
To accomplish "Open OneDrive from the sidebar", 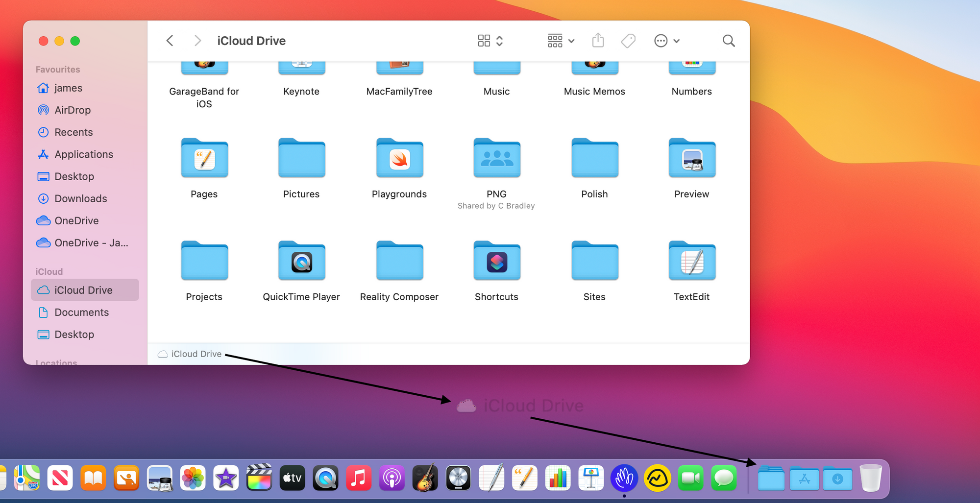I will [x=76, y=220].
